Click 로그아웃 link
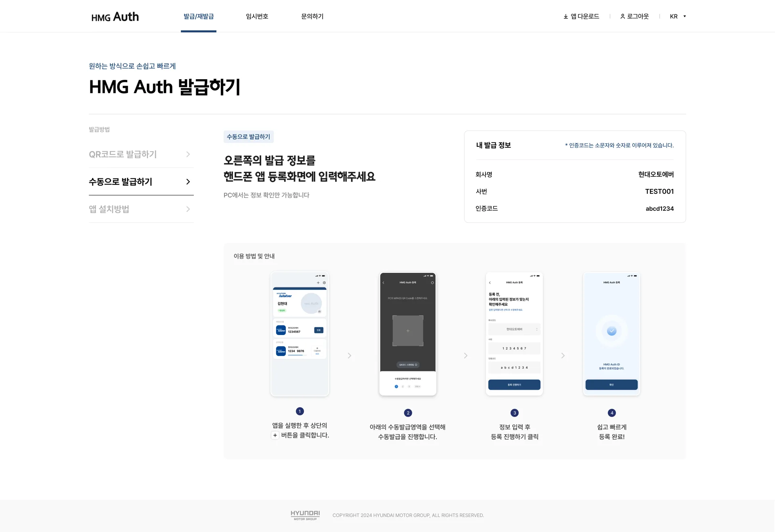 638,16
